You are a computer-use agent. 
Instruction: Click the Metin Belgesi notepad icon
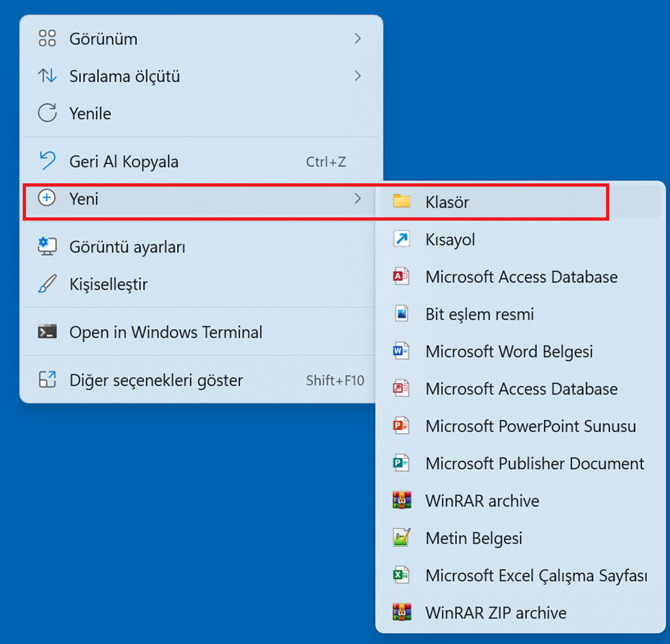pyautogui.click(x=402, y=537)
